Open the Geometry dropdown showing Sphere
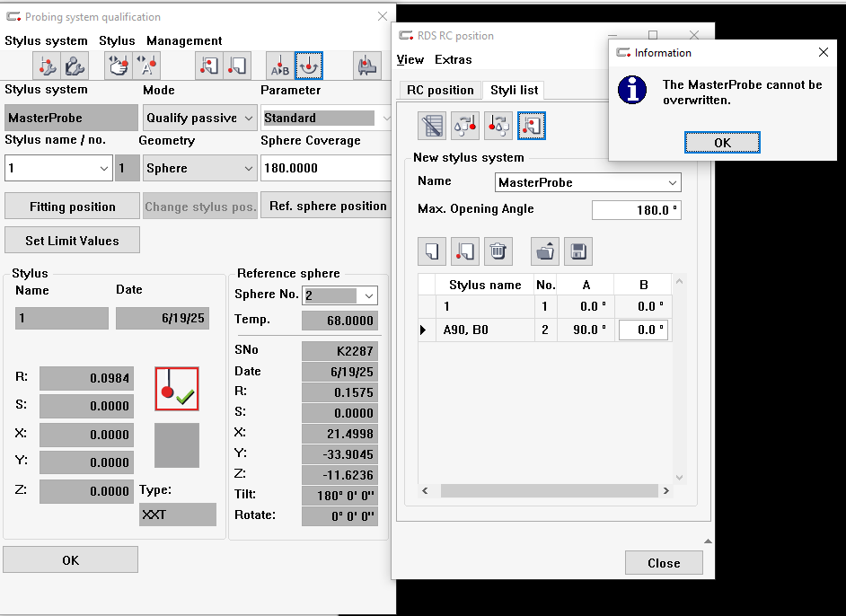846x616 pixels. (x=199, y=168)
